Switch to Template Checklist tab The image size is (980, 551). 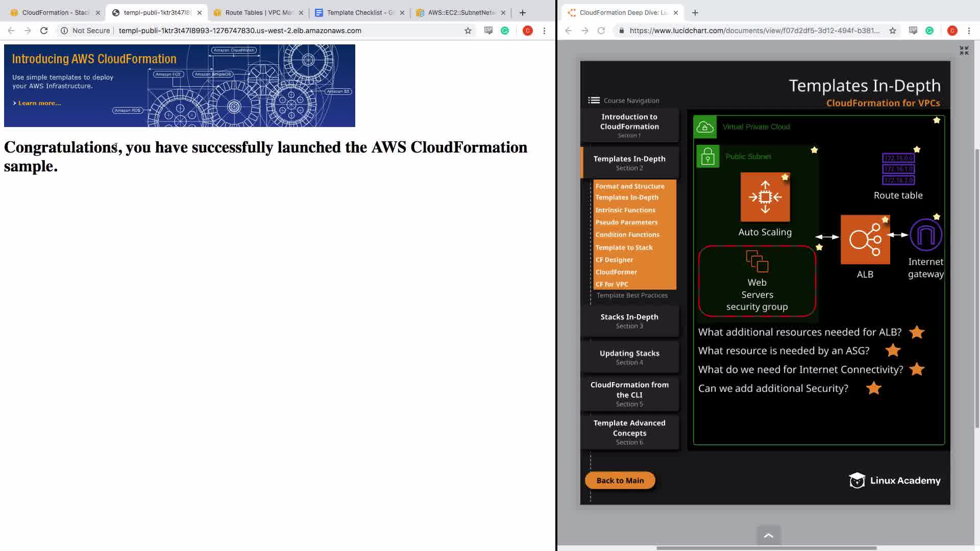point(360,13)
